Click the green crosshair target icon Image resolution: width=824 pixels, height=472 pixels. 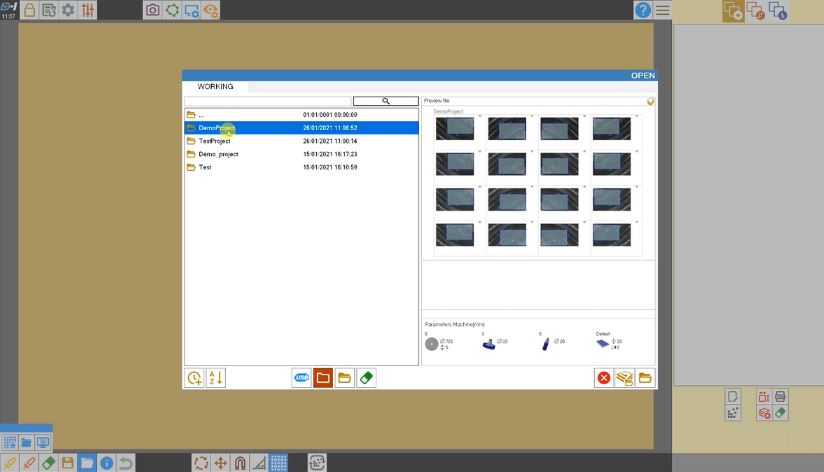pyautogui.click(x=172, y=10)
